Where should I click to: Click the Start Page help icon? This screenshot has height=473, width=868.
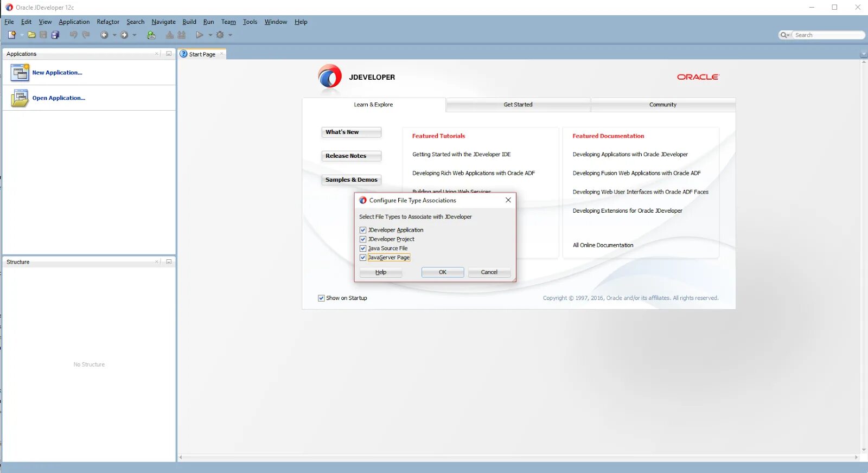point(183,54)
